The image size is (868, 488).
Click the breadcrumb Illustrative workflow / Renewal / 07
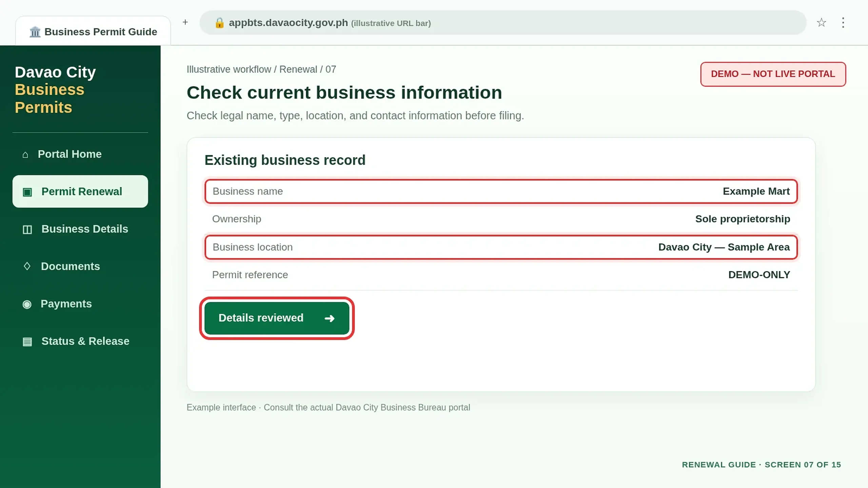pos(261,69)
